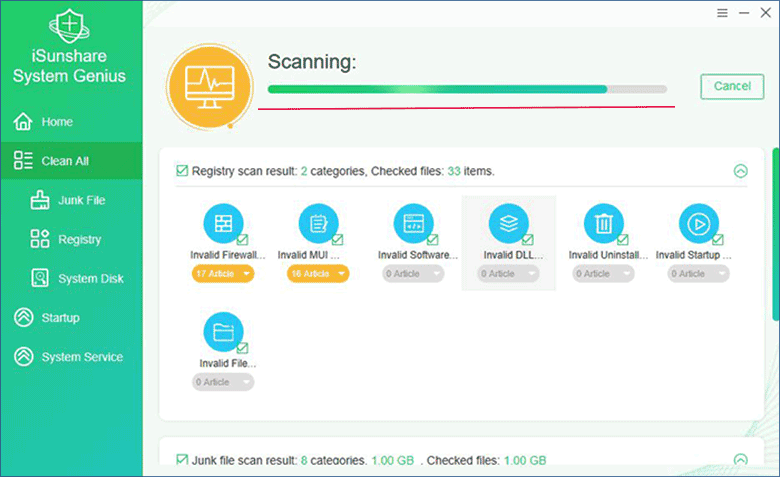
Task: Toggle the Junk file scan result checkbox
Action: coord(182,460)
